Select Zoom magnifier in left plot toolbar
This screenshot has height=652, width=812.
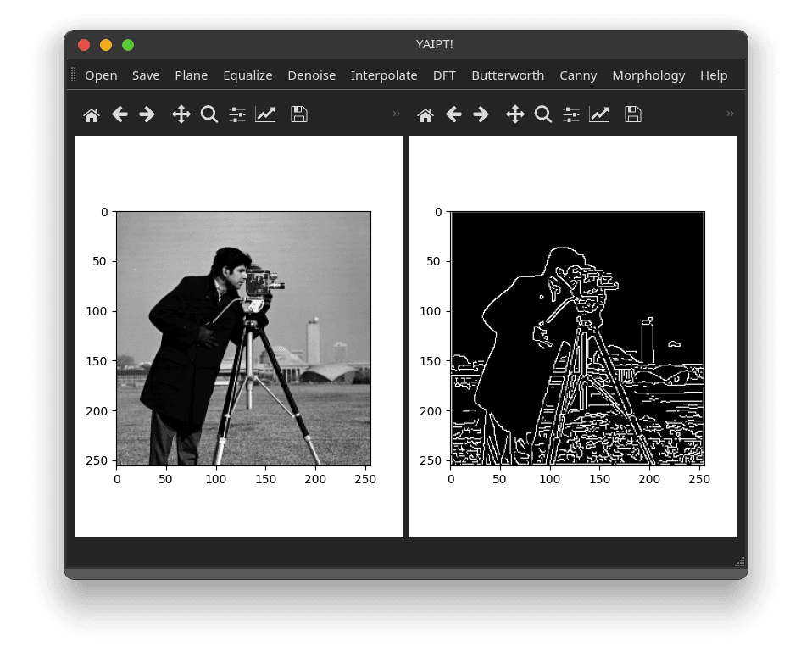click(209, 114)
